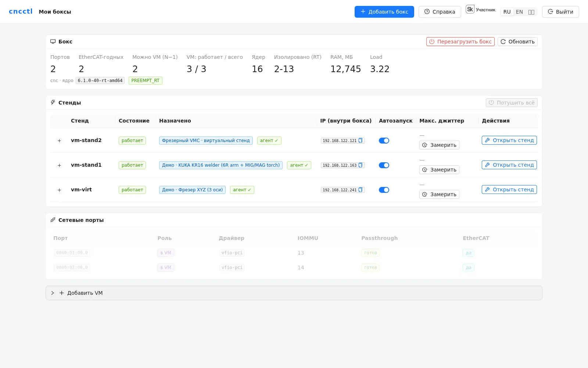Go to Мои боксы page

click(55, 12)
